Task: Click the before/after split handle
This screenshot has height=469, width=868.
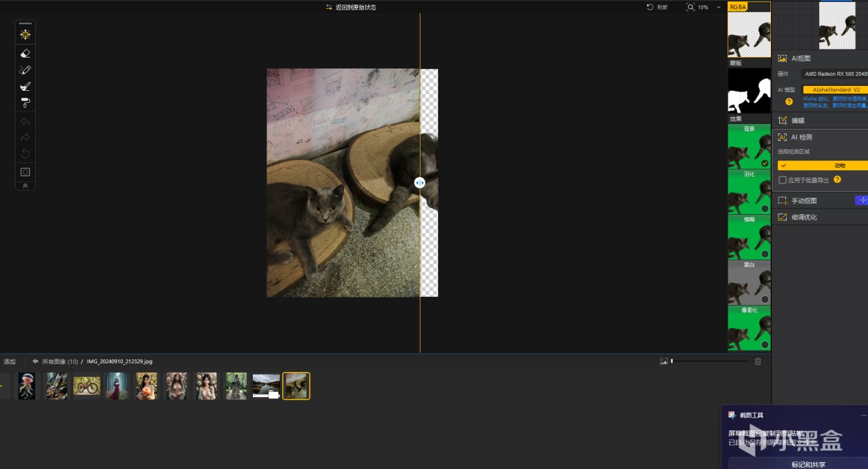Action: [420, 182]
